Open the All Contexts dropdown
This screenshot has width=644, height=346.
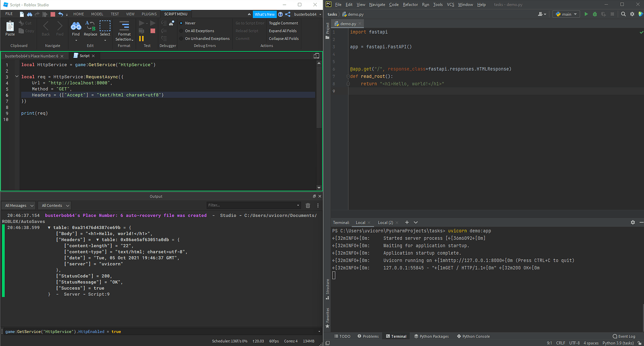pyautogui.click(x=54, y=205)
